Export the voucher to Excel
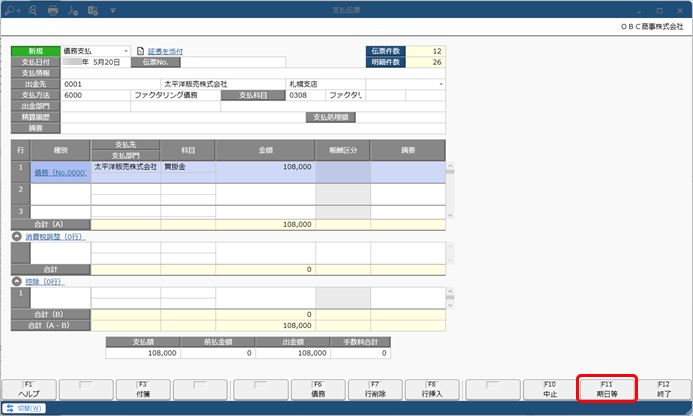The height and width of the screenshot is (416, 693). [92, 10]
